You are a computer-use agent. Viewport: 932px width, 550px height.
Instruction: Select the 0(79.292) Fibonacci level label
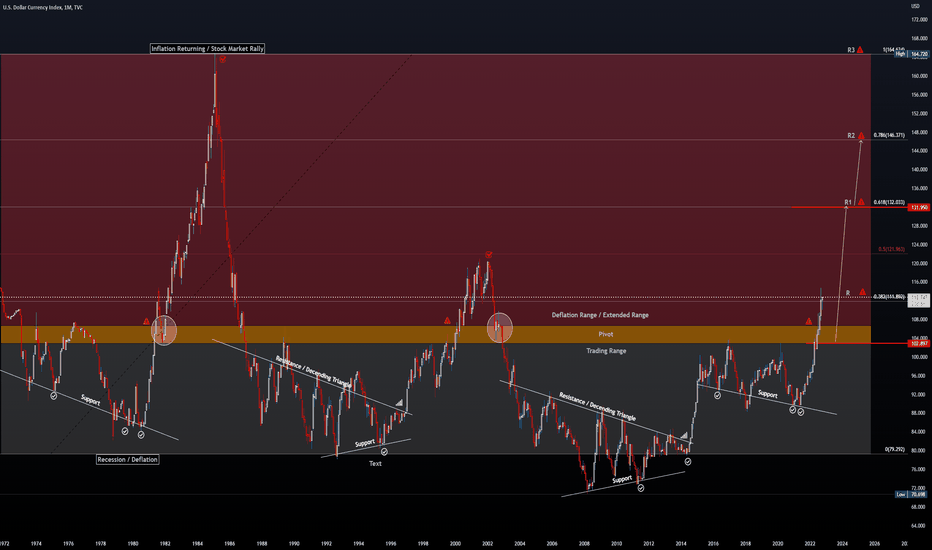click(895, 450)
